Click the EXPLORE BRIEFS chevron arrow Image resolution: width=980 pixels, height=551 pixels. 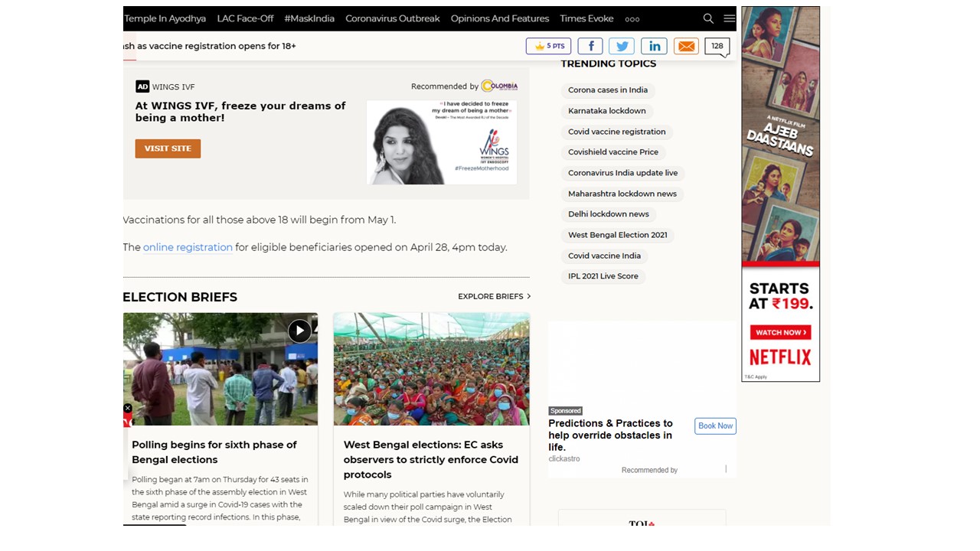(x=528, y=296)
